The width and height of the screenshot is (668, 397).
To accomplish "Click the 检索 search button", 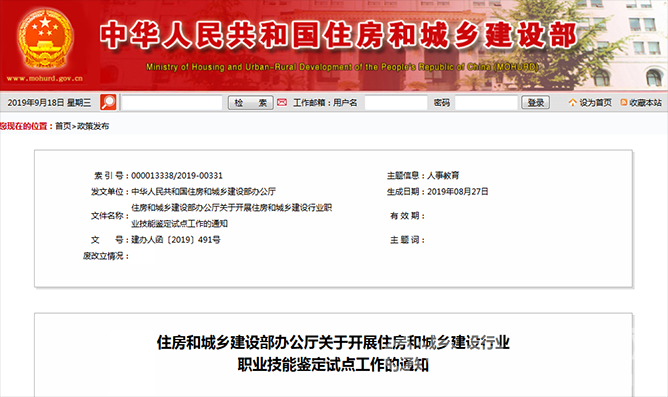I will 250,103.
